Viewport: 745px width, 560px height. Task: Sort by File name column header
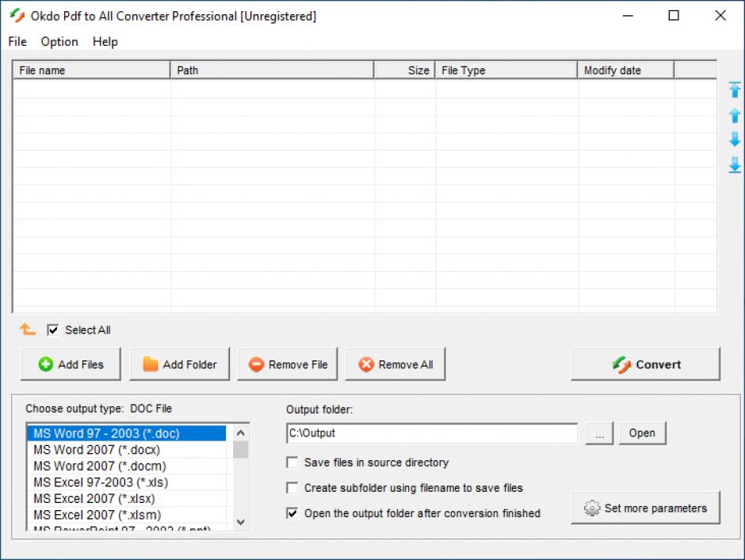[x=91, y=70]
